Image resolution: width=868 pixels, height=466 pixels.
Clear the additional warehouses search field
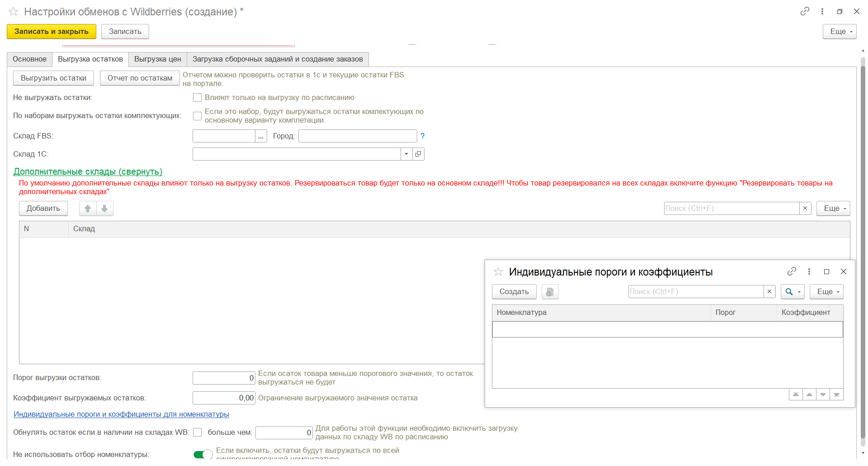tap(805, 208)
